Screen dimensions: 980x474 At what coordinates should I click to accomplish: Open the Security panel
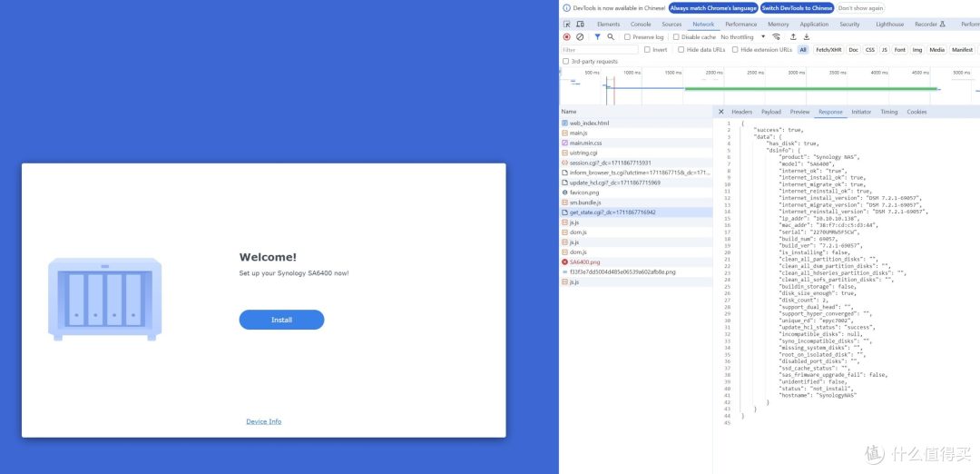(x=849, y=25)
